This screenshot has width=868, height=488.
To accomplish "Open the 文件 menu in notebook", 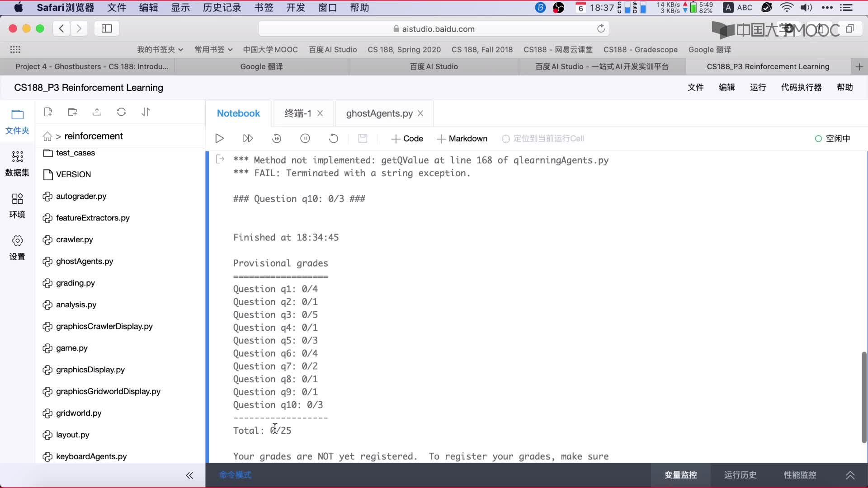I will tap(695, 87).
